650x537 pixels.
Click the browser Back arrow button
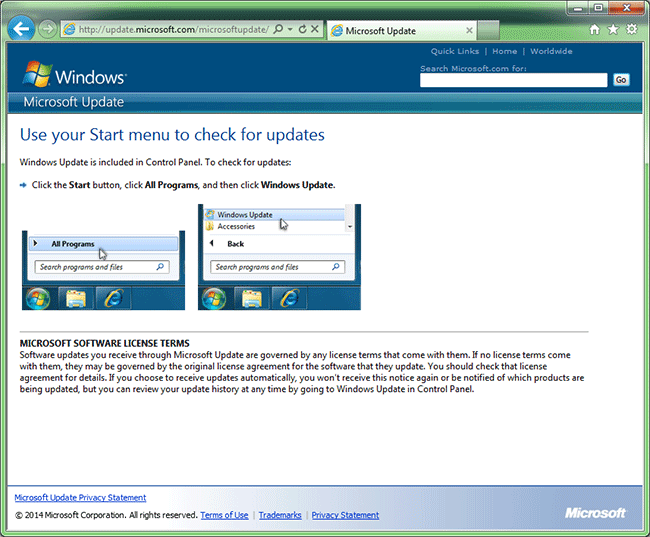coord(20,29)
